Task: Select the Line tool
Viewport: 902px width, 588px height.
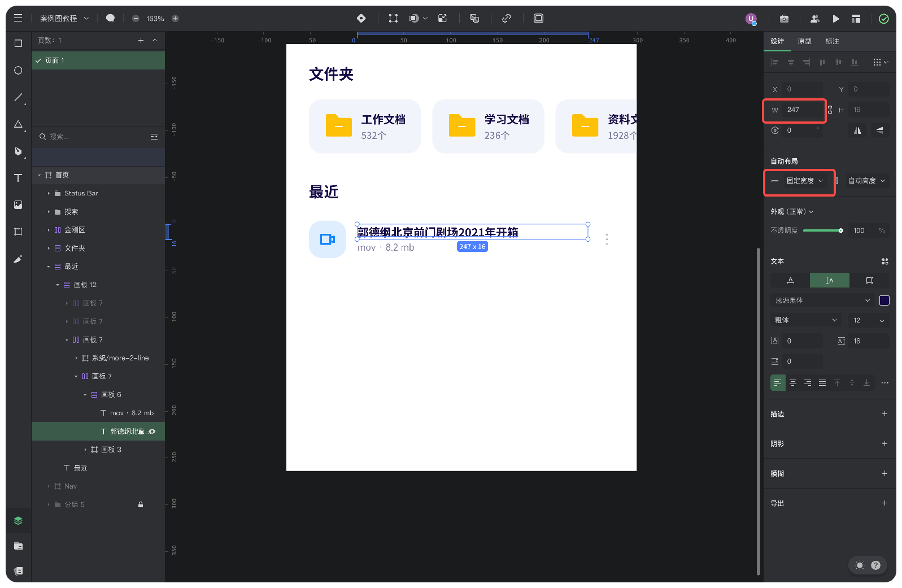Action: tap(18, 97)
